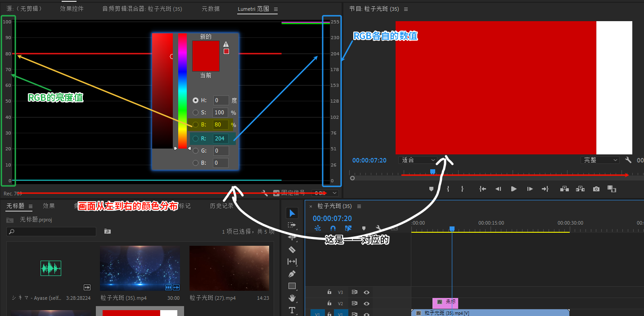This screenshot has height=316, width=644.
Task: Open timeline 粒子光斑 (35) panel menu
Action: [359, 206]
